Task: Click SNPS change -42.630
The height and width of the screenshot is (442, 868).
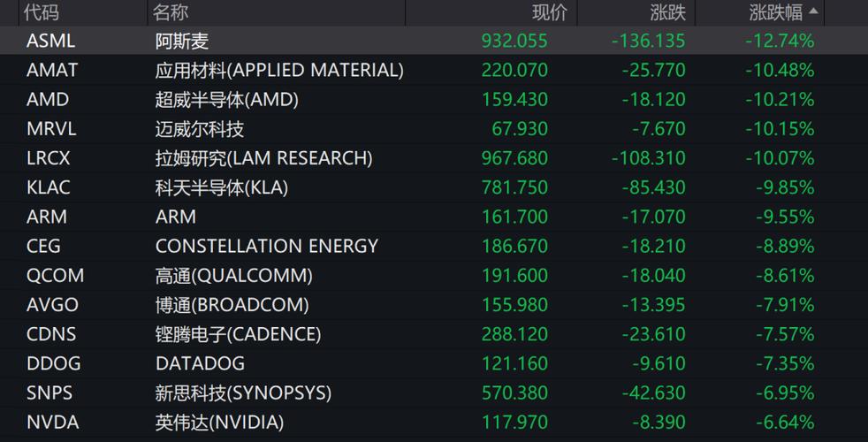Action: 653,392
